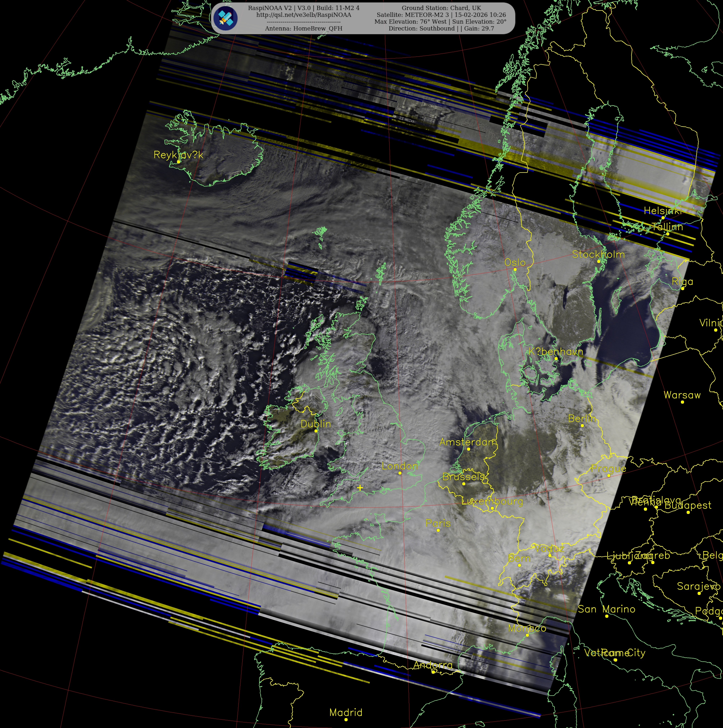The image size is (723, 728).
Task: Click the Prague city label
Action: 608,468
